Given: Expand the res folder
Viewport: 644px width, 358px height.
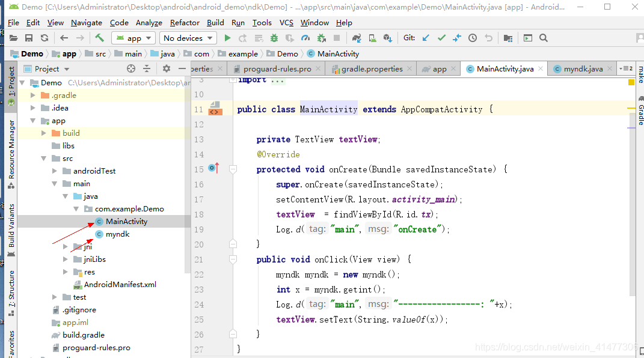Looking at the screenshot, I should pyautogui.click(x=66, y=272).
